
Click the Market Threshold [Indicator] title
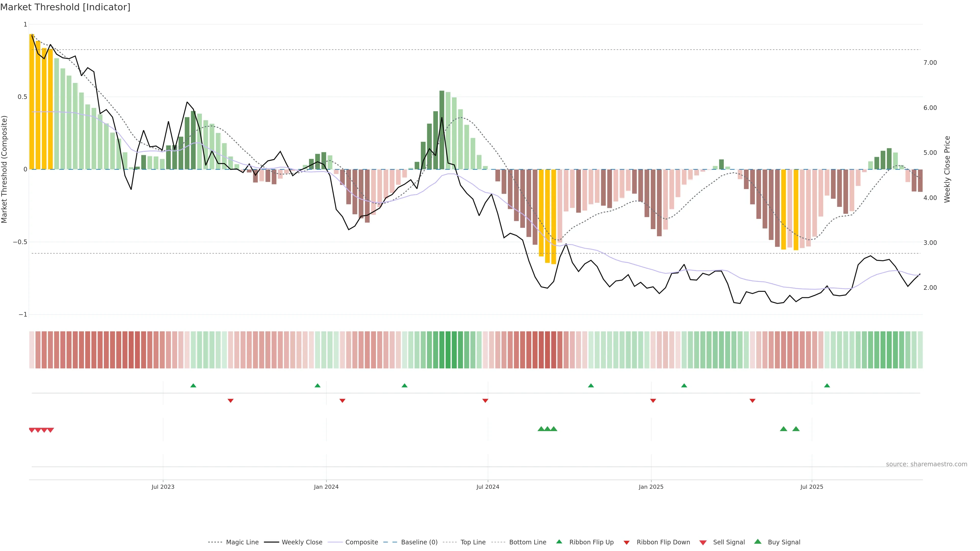click(65, 7)
